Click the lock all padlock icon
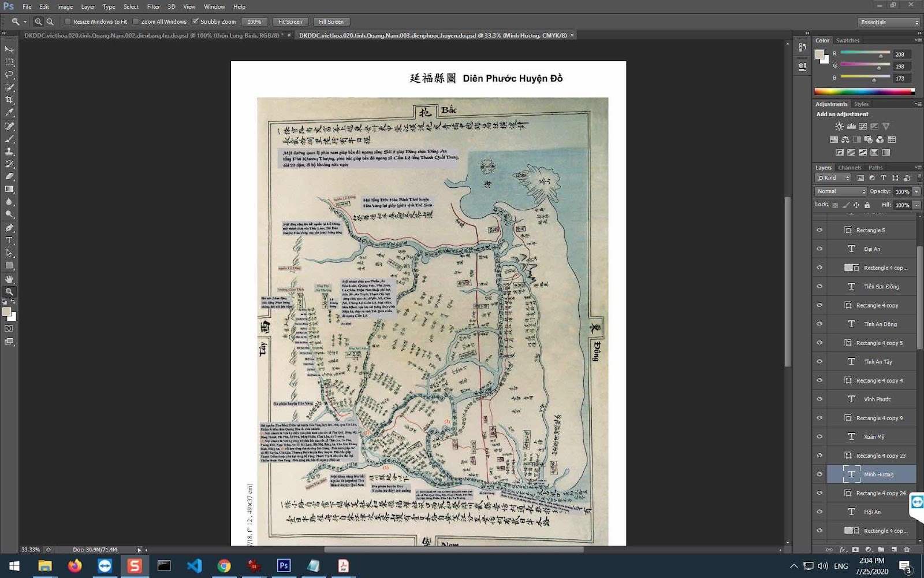Image resolution: width=924 pixels, height=578 pixels. [867, 205]
